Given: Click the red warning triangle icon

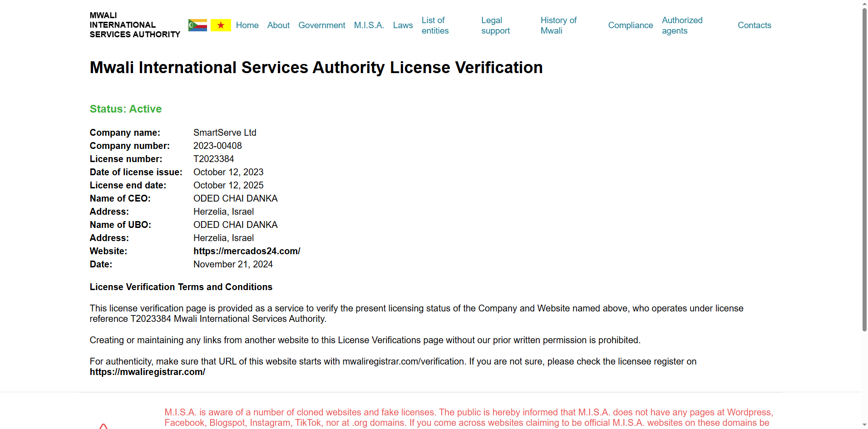Looking at the screenshot, I should 104,426.
